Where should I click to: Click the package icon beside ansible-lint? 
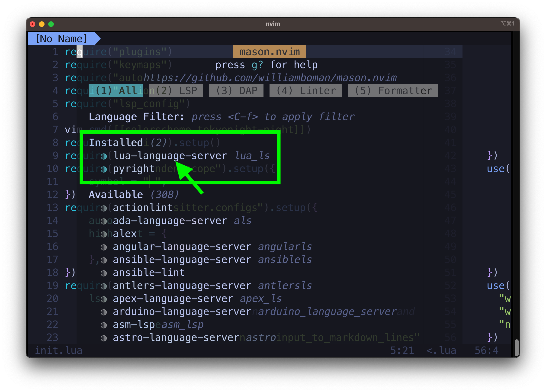[104, 273]
